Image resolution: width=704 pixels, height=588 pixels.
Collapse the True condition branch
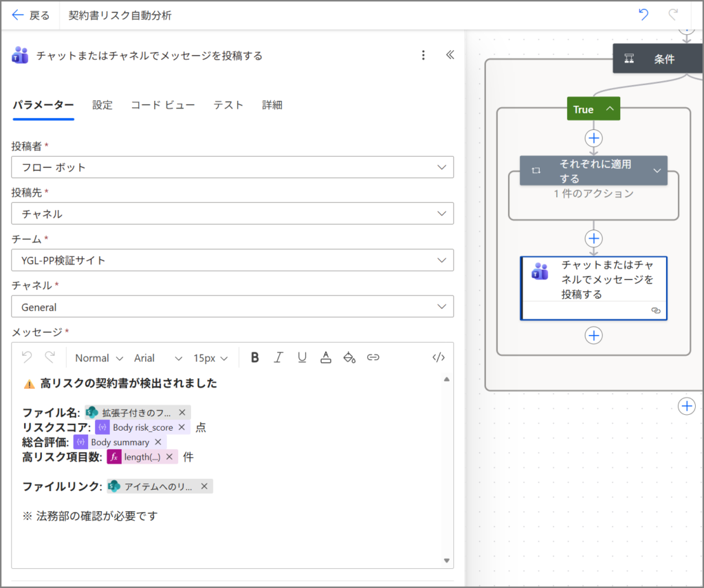coord(609,109)
